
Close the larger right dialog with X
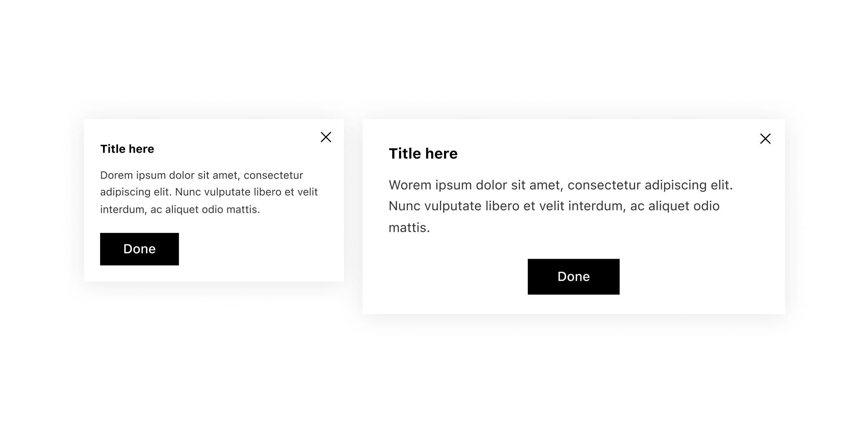(x=765, y=139)
